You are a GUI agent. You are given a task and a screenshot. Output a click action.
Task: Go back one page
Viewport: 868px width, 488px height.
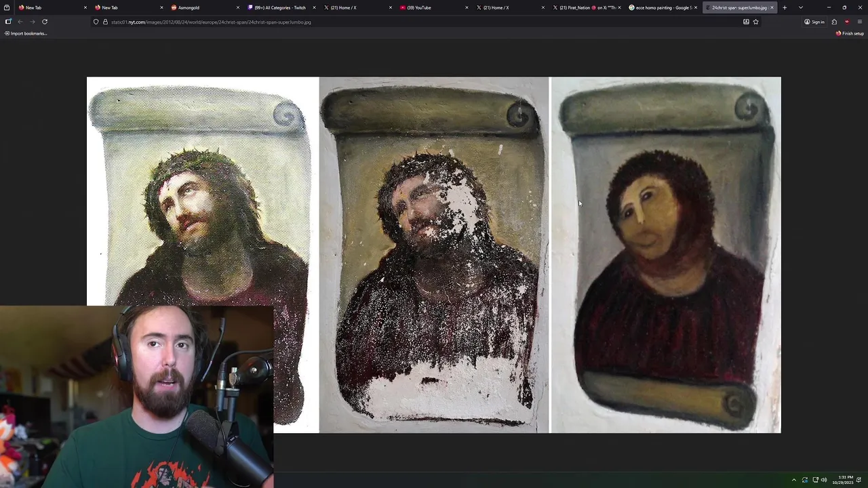click(20, 22)
